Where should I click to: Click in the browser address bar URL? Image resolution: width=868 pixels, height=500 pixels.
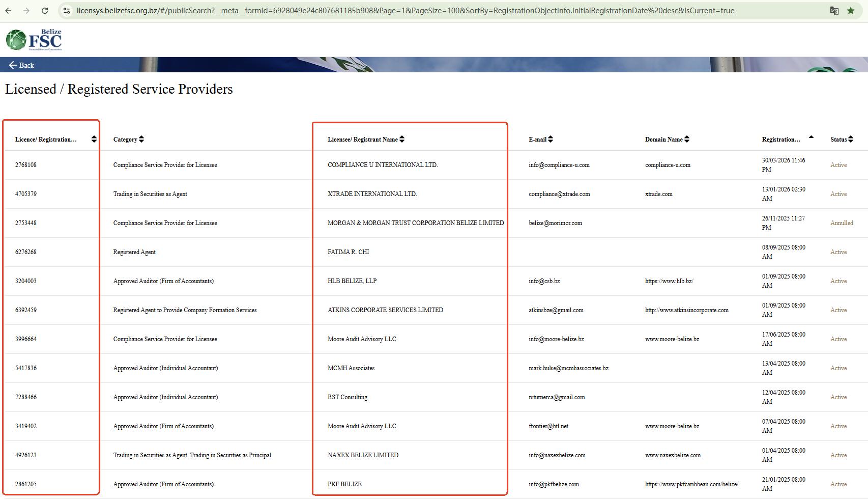(405, 11)
